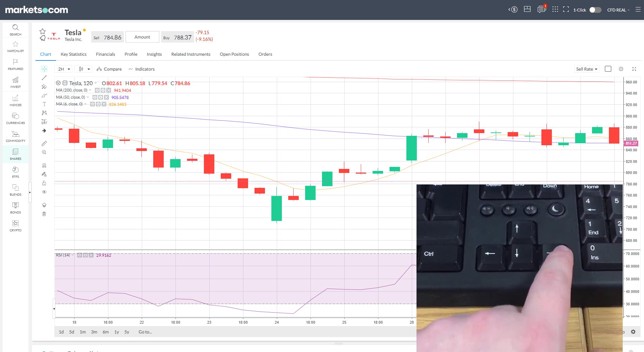Image resolution: width=644 pixels, height=352 pixels.
Task: Select the zoom-in magnifier tool
Action: (x=44, y=152)
